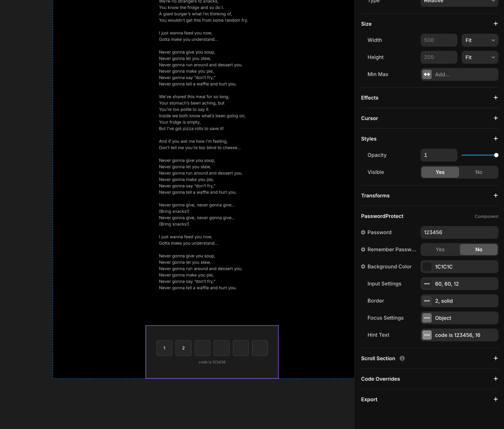Open the Border options ellipsis icon

(x=427, y=301)
